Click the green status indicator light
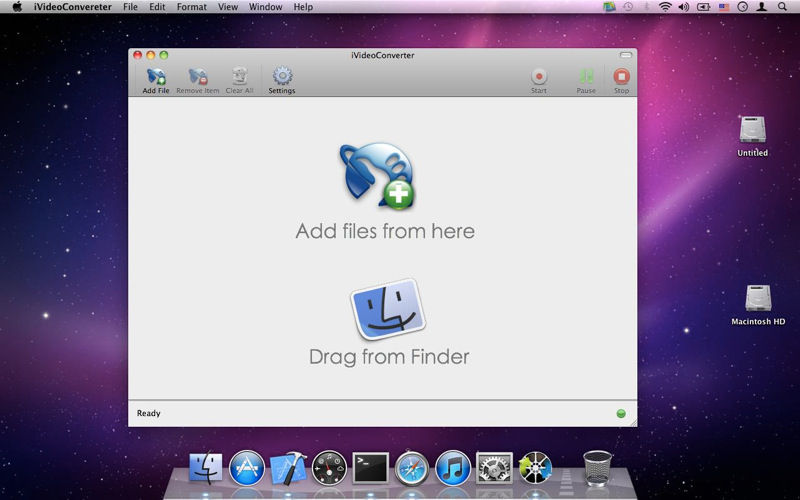 pos(620,413)
